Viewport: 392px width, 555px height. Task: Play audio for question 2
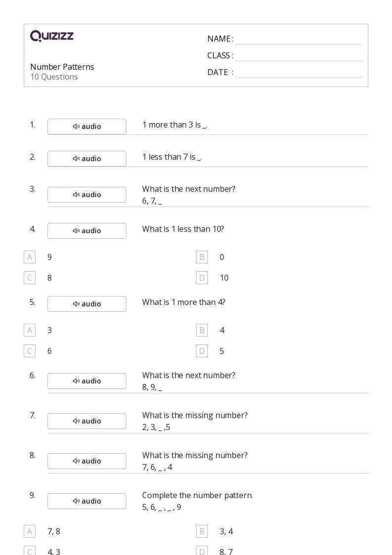(87, 159)
